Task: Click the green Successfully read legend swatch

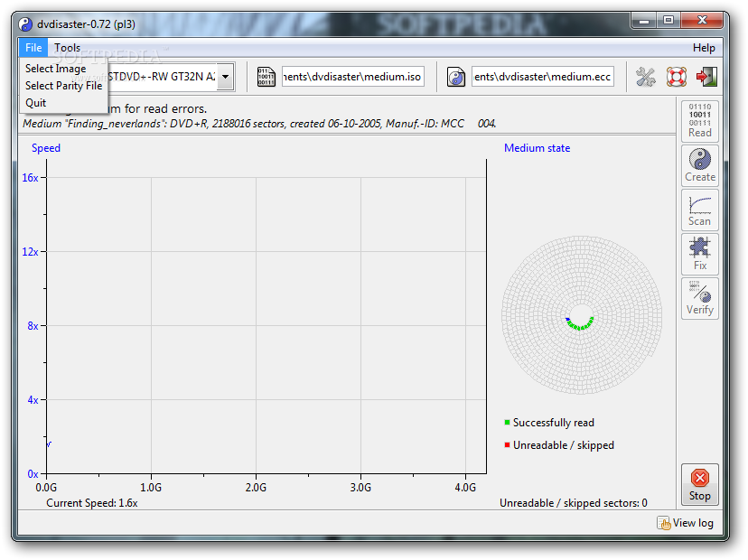Action: (x=507, y=422)
